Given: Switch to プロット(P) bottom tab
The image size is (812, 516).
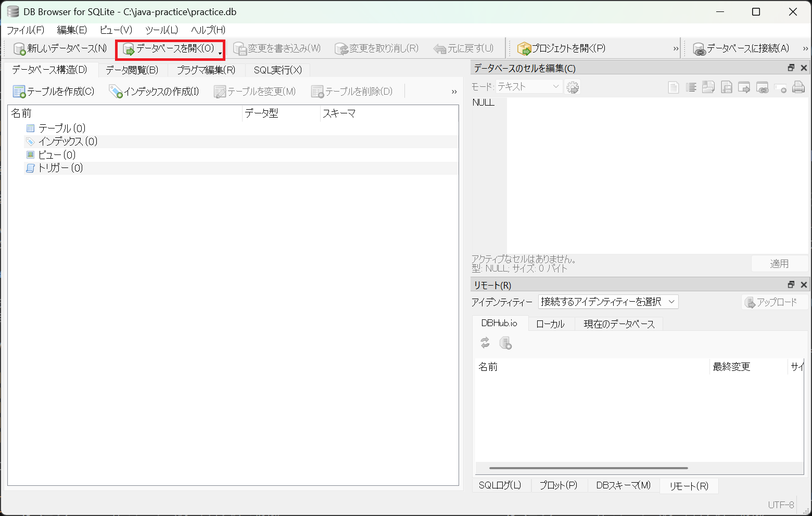Looking at the screenshot, I should point(559,485).
